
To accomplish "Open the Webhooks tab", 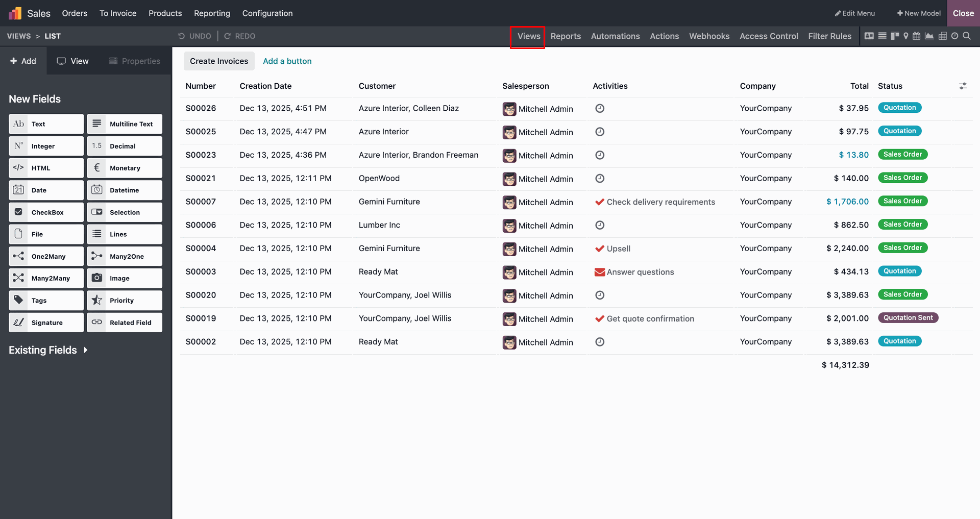I will click(709, 36).
